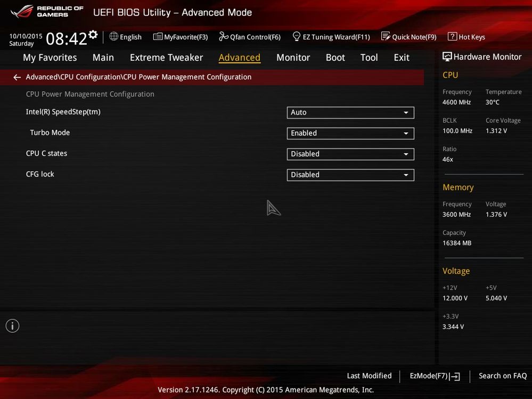Click the Hardware Monitor heading
Viewport: 532px width, 399px height.
click(487, 57)
